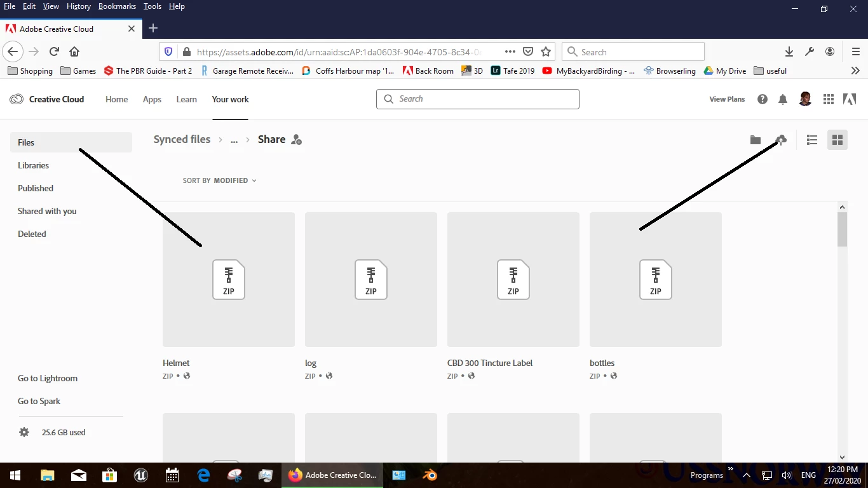Click the taskbar volume icon
This screenshot has width=868, height=488.
click(787, 475)
